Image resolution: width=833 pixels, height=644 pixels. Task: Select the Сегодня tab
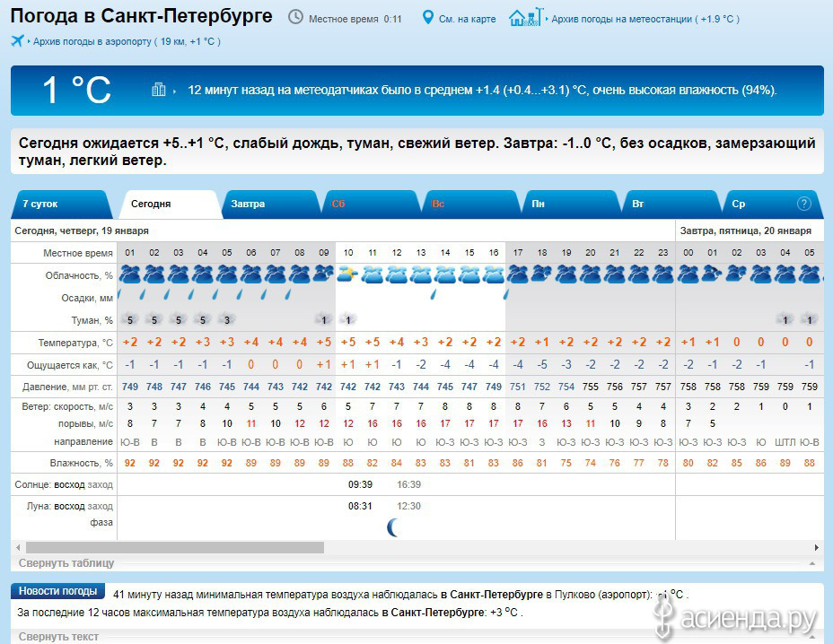click(x=169, y=204)
